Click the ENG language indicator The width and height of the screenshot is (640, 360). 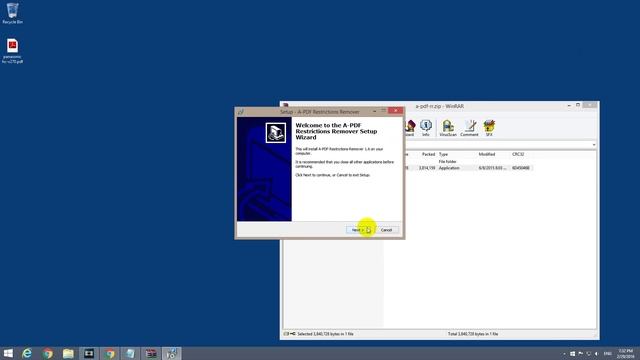point(607,354)
